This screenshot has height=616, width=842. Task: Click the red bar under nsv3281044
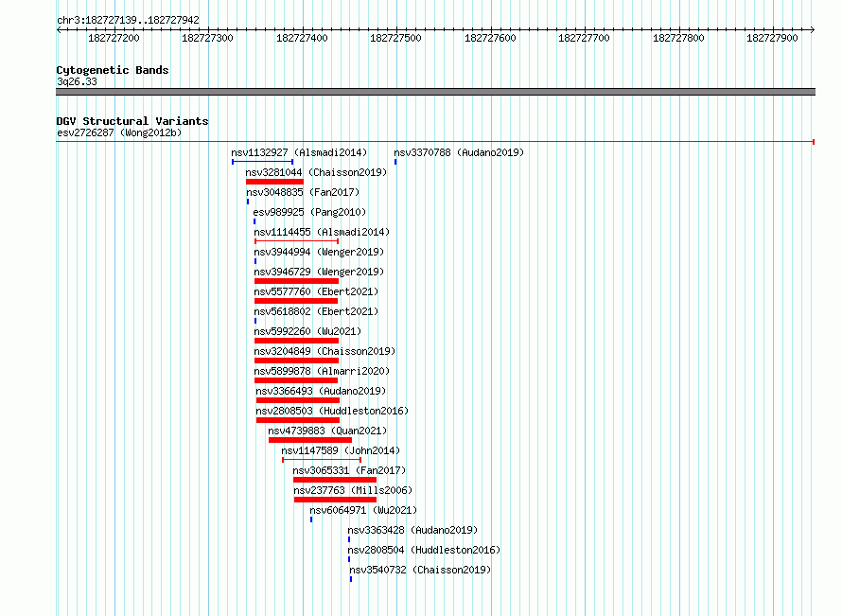[274, 182]
